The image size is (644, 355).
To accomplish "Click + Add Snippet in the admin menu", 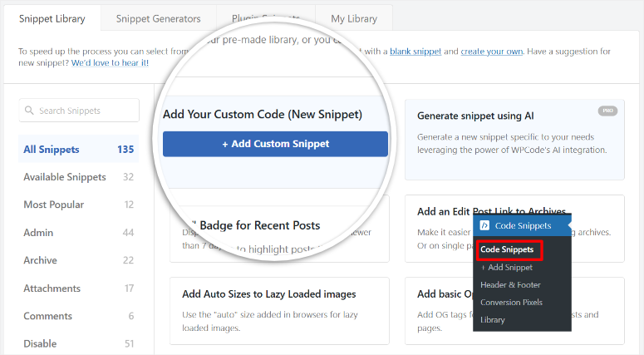I will (x=506, y=268).
